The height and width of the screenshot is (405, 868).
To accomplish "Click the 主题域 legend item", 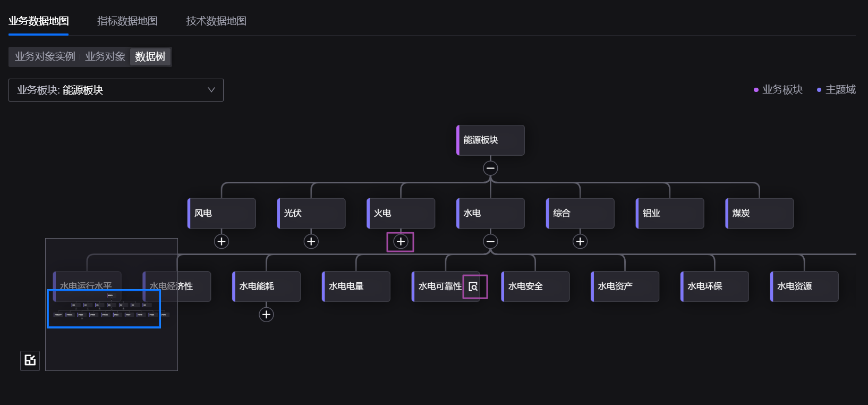I will [836, 90].
